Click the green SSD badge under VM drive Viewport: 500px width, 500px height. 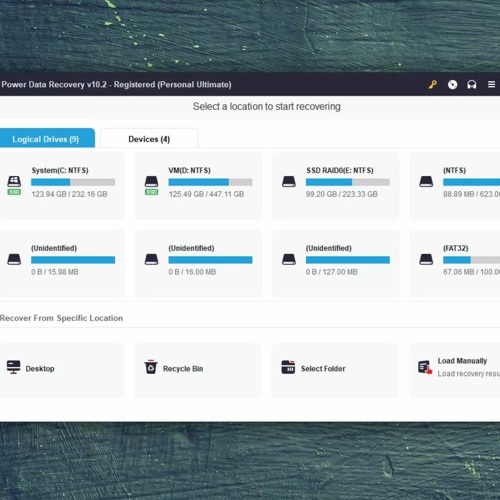[x=151, y=192]
